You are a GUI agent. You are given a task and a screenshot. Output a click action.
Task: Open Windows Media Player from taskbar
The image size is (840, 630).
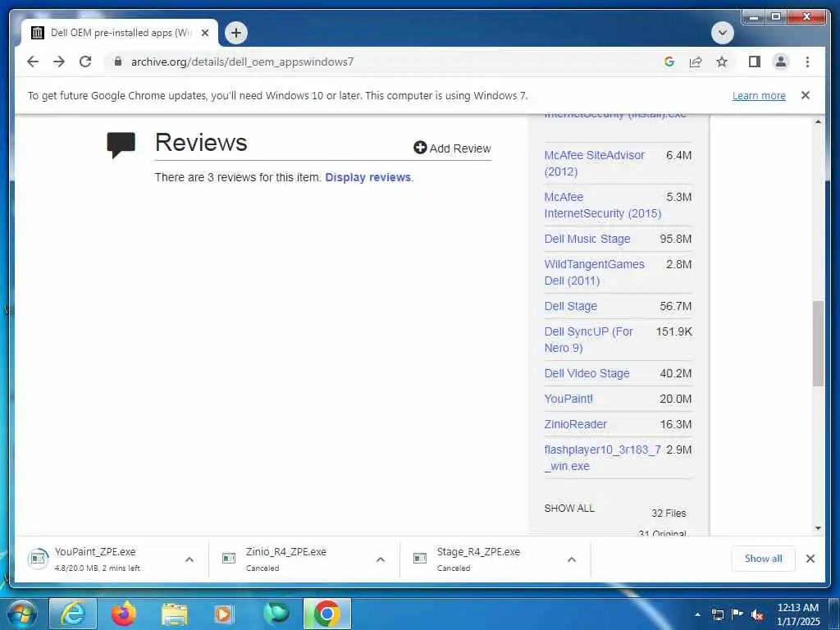[x=224, y=614]
